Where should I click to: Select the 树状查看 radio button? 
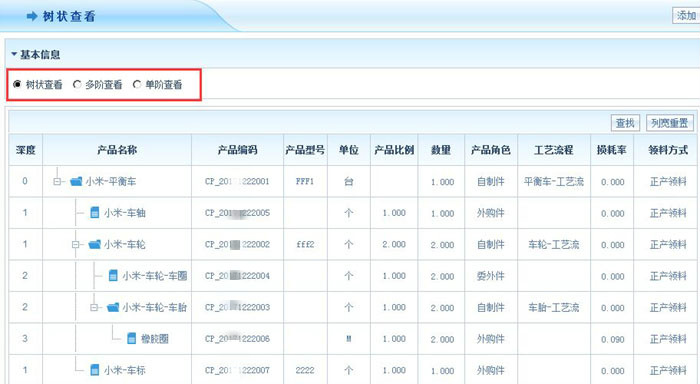tap(17, 84)
